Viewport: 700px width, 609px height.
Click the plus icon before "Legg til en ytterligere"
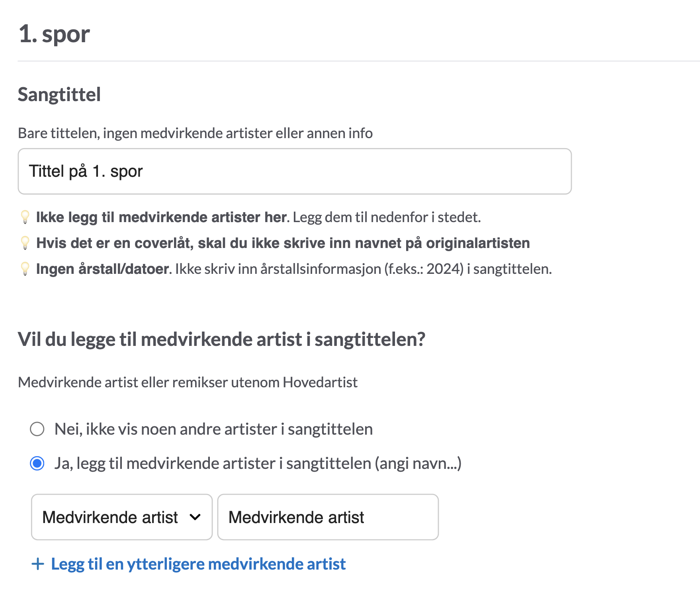click(38, 564)
